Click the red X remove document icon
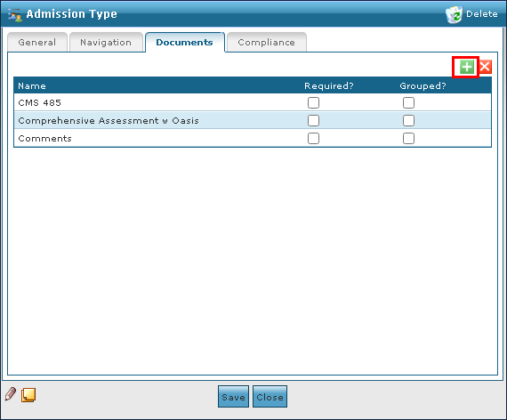Image resolution: width=507 pixels, height=420 pixels. pyautogui.click(x=485, y=67)
